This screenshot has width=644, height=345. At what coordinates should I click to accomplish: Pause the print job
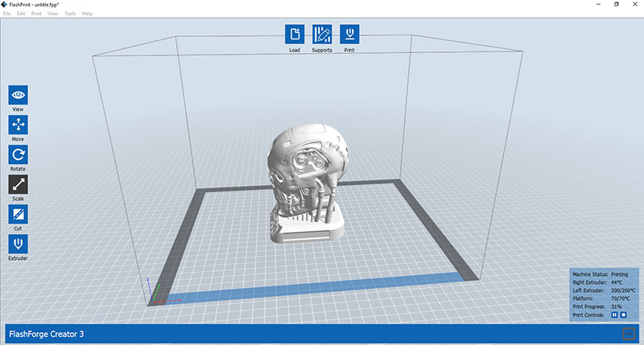coord(614,314)
